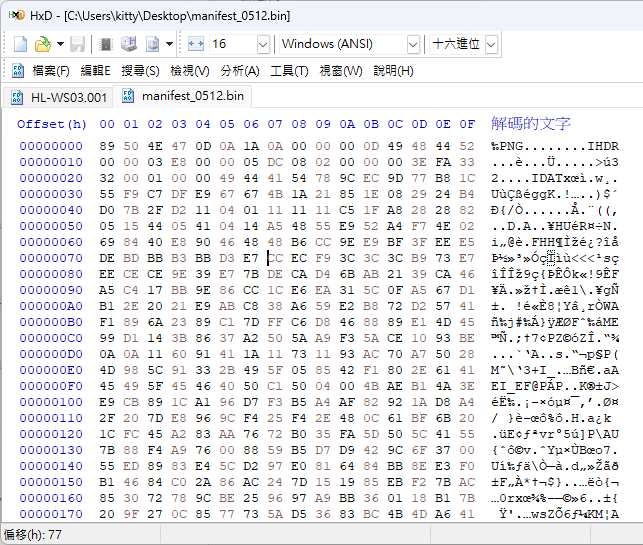643x545 pixels.
Task: Open the 分析(A) menu
Action: (x=240, y=71)
